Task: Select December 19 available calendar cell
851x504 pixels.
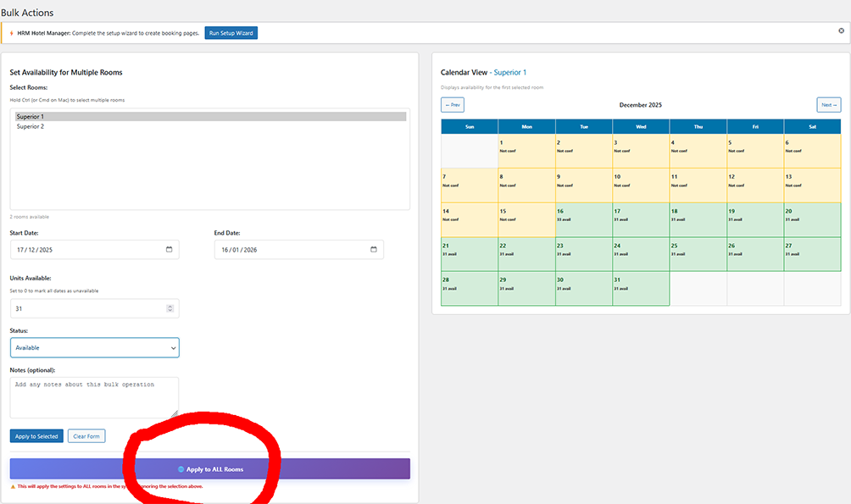Action: point(755,219)
